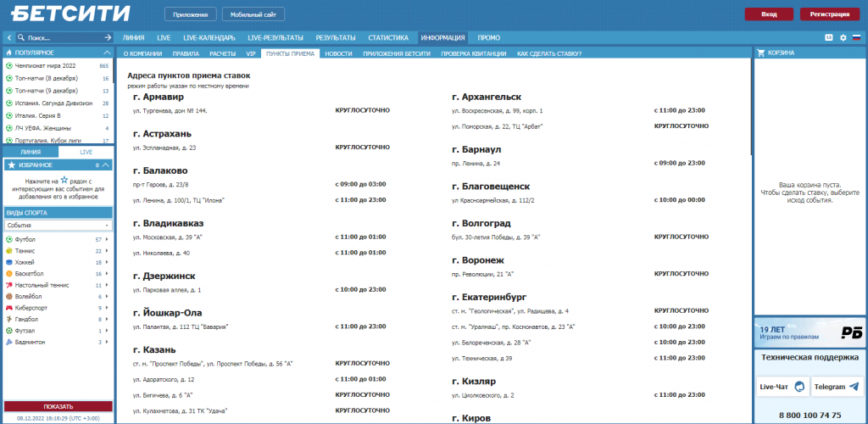Image resolution: width=868 pixels, height=424 pixels.
Task: Collapse the Избранное section
Action: tap(108, 165)
